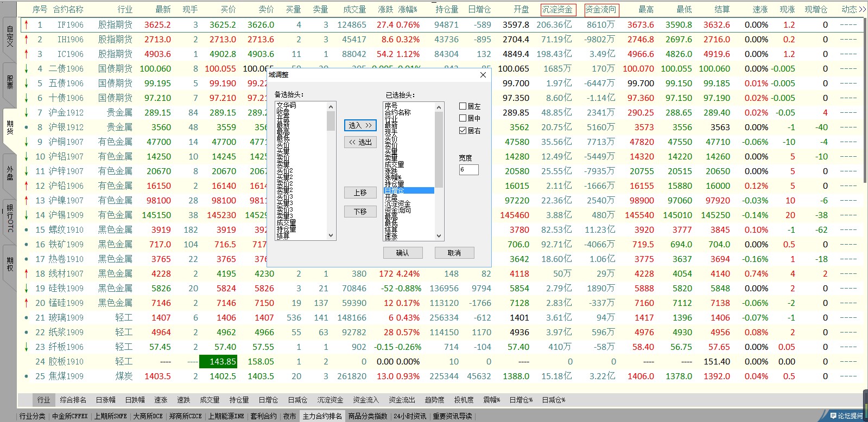868x422 pixels.
Task: Uncheck the 居右 alignment checkbox
Action: 463,131
